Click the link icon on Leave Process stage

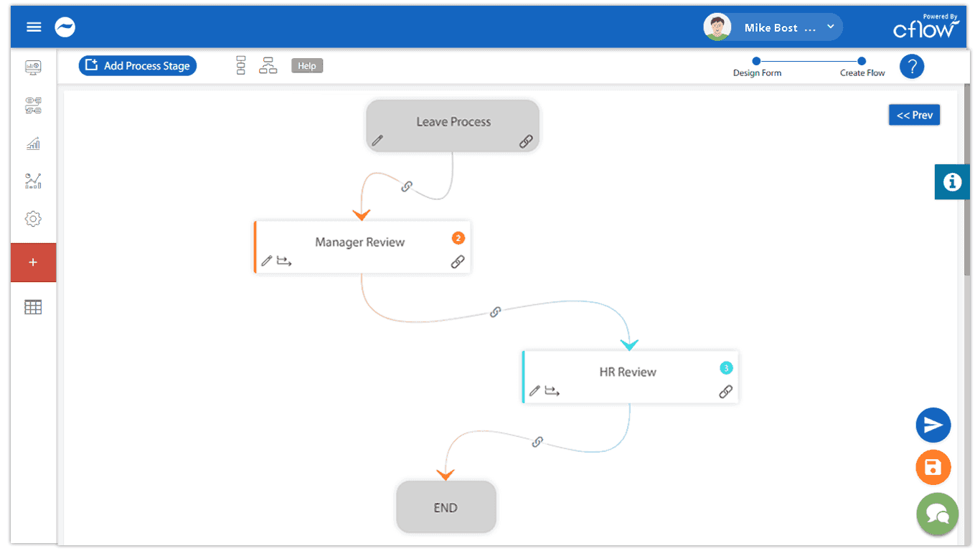526,141
